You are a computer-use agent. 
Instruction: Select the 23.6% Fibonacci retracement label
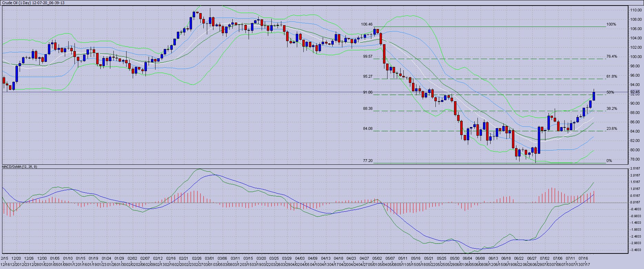tap(611, 129)
